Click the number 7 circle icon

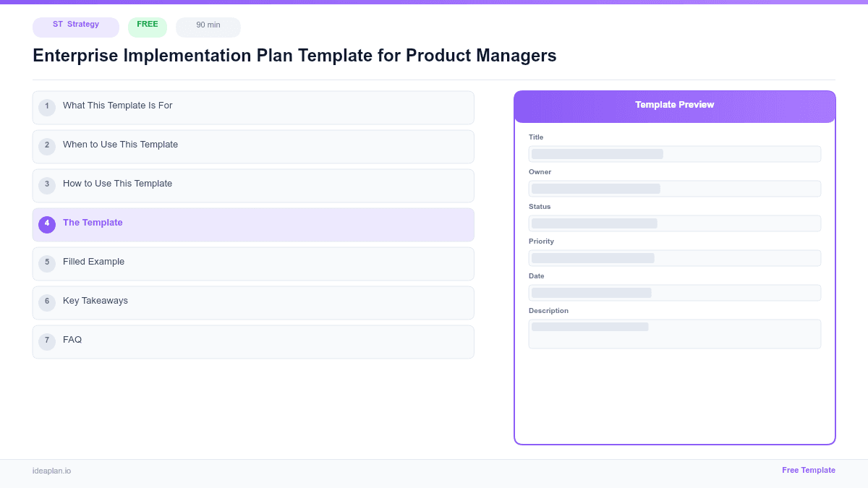pyautogui.click(x=47, y=341)
